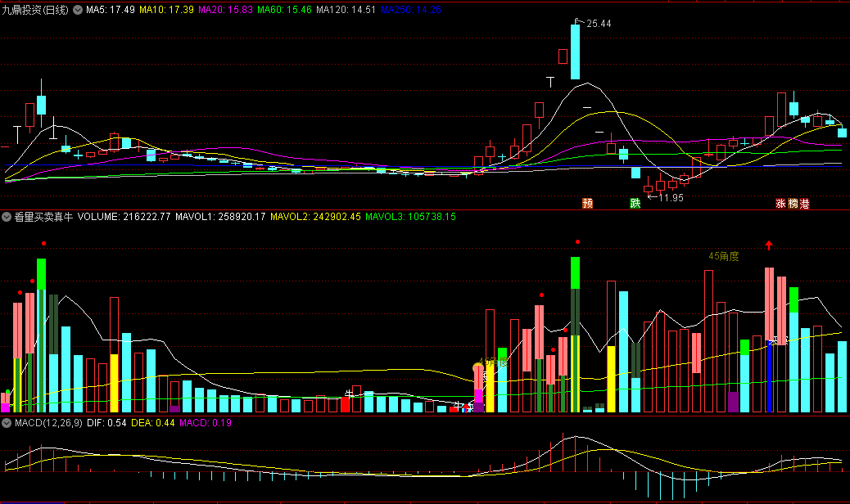Click the 港 marker icon
The width and height of the screenshot is (850, 504).
(804, 204)
